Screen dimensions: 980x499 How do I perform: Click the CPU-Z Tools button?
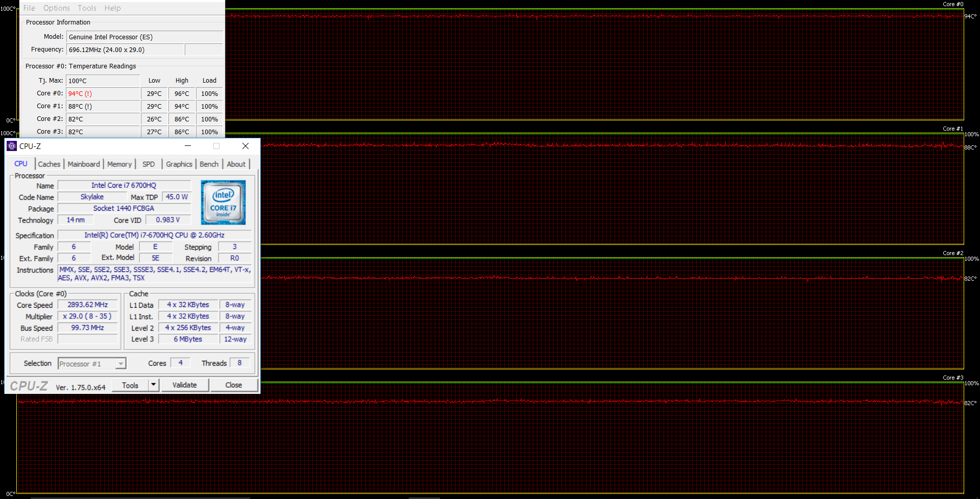point(130,385)
